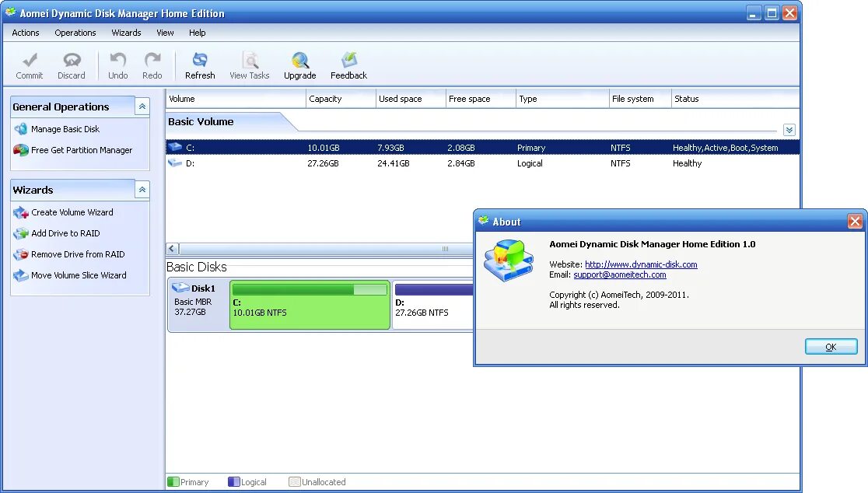Open the Help menu

(x=197, y=33)
